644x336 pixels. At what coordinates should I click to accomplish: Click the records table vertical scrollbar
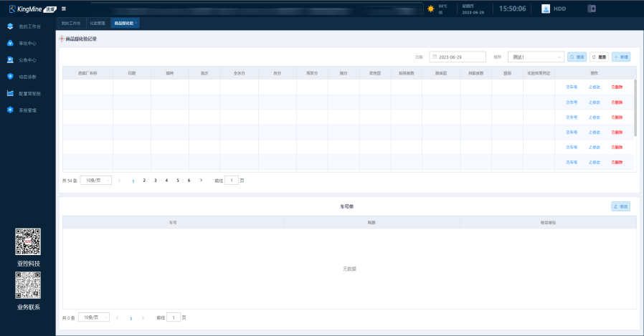pos(635,107)
